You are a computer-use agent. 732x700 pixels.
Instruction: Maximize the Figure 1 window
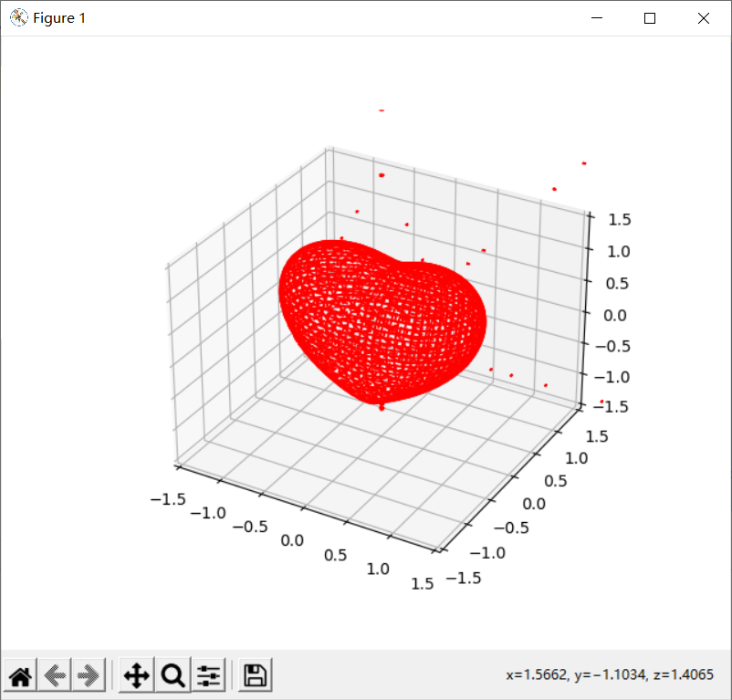click(650, 17)
